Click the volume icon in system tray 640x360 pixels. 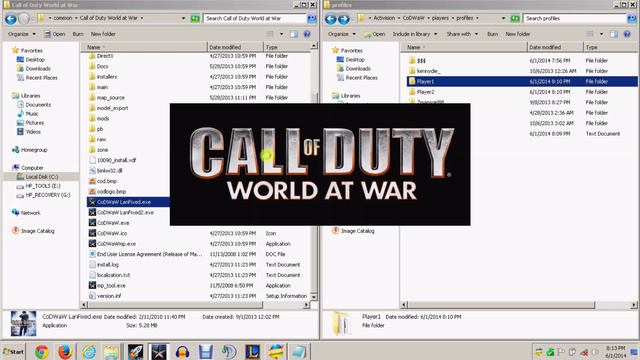pyautogui.click(x=595, y=352)
